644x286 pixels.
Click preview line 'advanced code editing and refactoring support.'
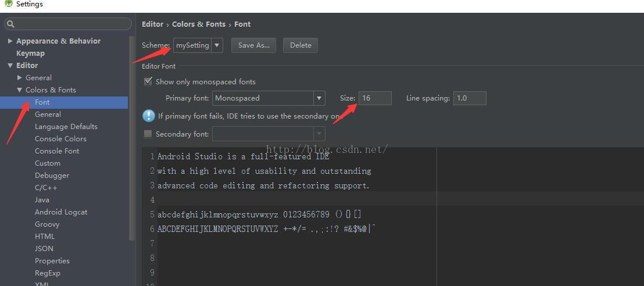[x=264, y=185]
